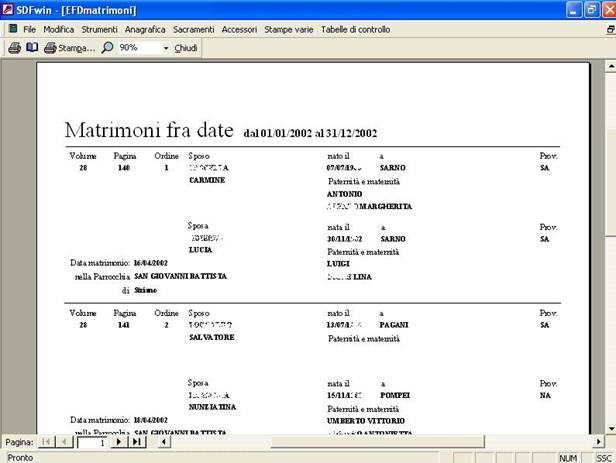Open the Accessori menu
The image size is (616, 463).
(x=239, y=29)
